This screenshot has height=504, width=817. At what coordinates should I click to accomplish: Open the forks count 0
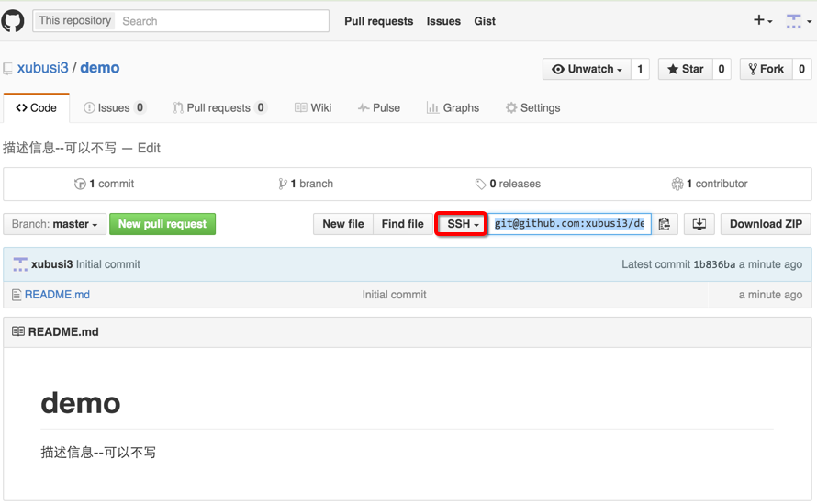[x=801, y=69]
